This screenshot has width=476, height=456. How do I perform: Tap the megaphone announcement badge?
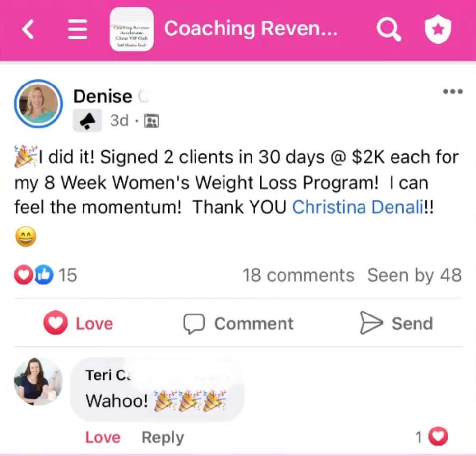coord(87,120)
